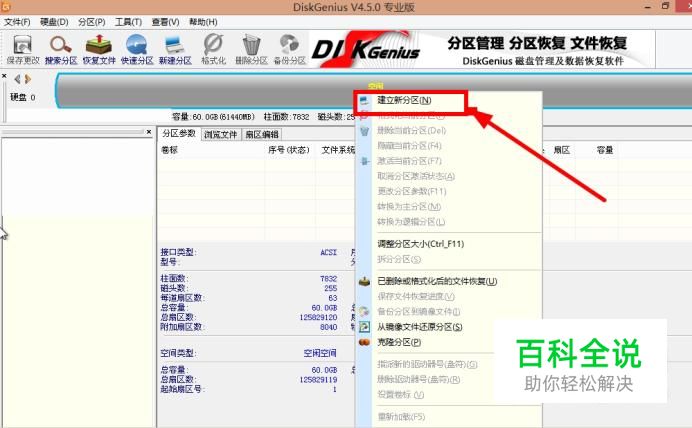This screenshot has height=428, width=692.
Task: Click the icon beside 激活当前分区(F7)
Action: (365, 161)
